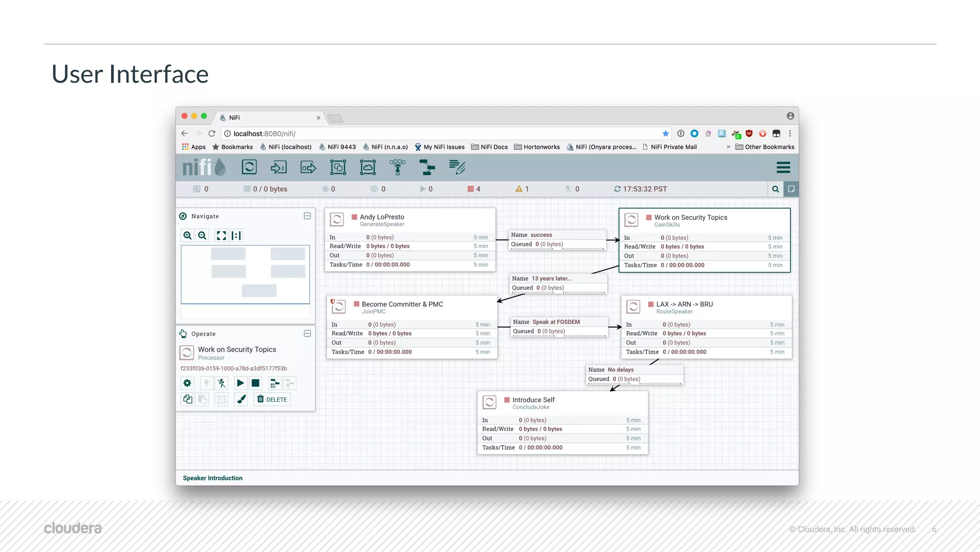
Task: Open Configuration gear in Operate panel
Action: click(x=187, y=383)
